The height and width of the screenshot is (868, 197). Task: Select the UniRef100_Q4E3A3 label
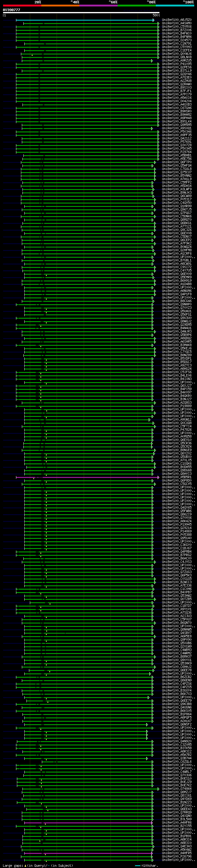[177, 846]
